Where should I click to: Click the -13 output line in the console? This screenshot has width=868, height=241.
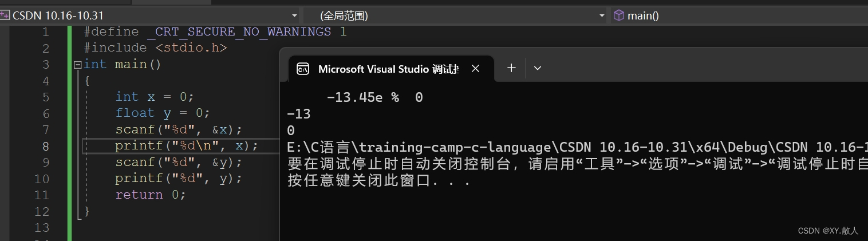pos(298,114)
